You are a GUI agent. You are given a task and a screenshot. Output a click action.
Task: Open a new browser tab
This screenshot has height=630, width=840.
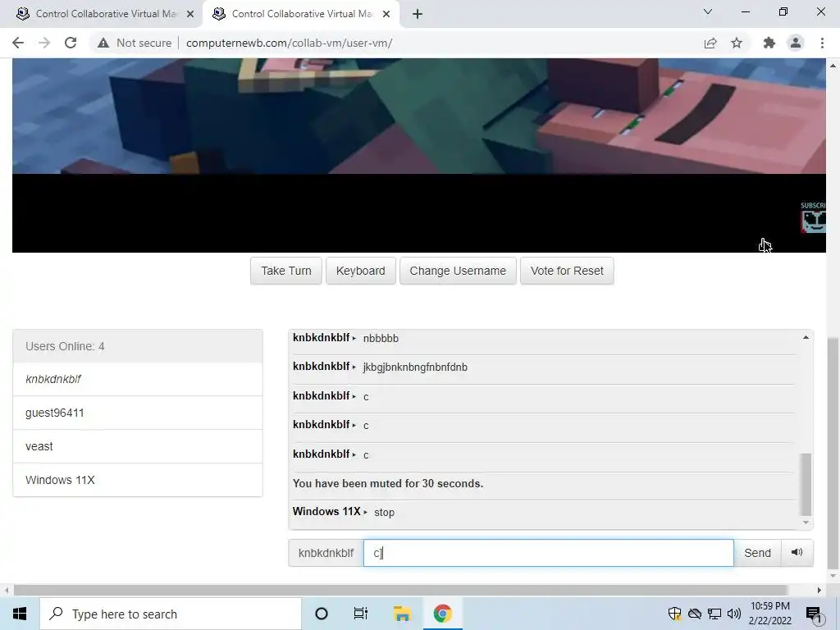pos(418,14)
